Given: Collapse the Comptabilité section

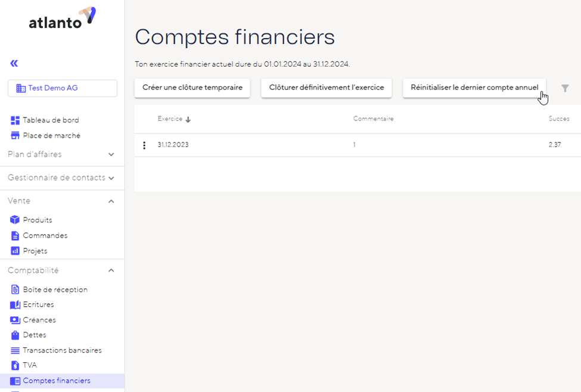Looking at the screenshot, I should click(x=111, y=270).
